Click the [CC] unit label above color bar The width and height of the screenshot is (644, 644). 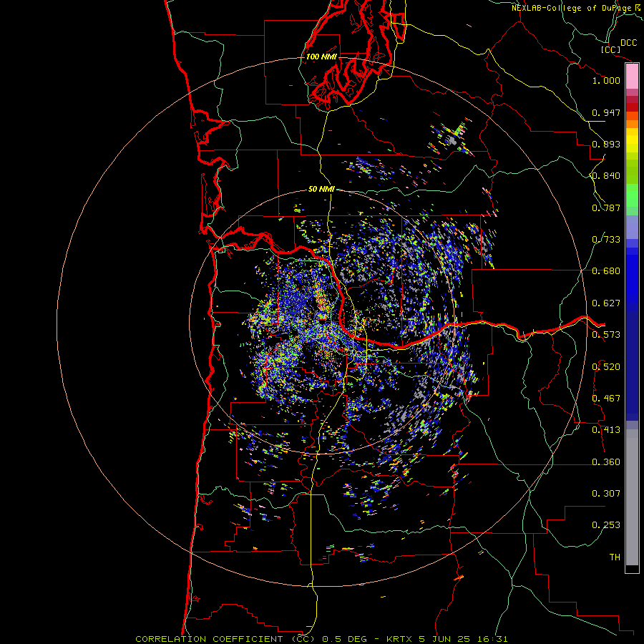click(x=610, y=49)
